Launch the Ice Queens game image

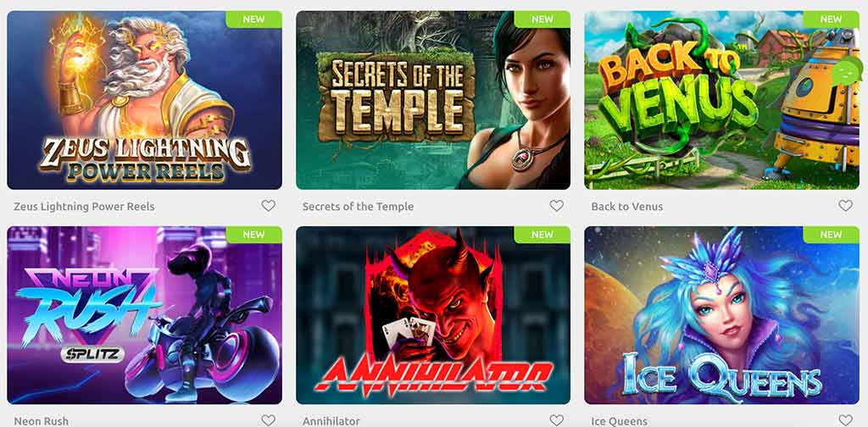pos(721,315)
